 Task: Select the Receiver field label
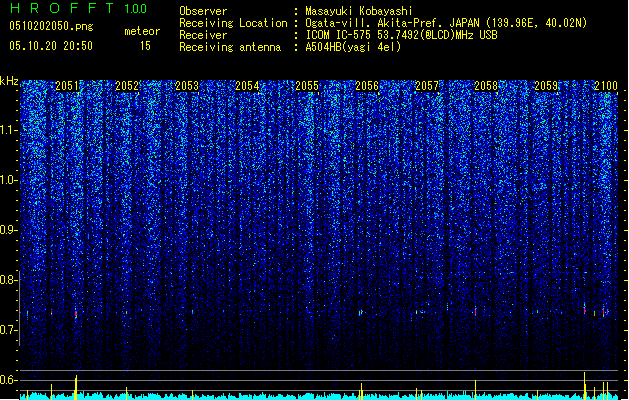click(203, 35)
